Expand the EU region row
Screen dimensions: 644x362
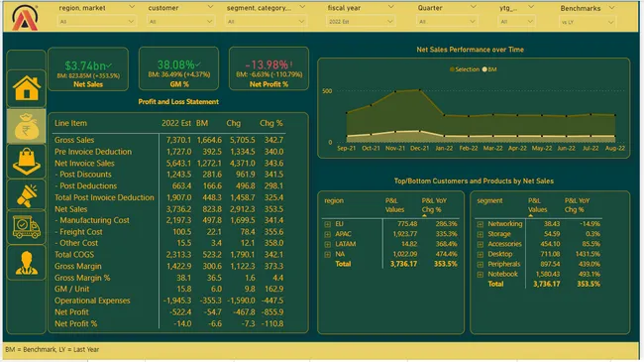coord(327,224)
